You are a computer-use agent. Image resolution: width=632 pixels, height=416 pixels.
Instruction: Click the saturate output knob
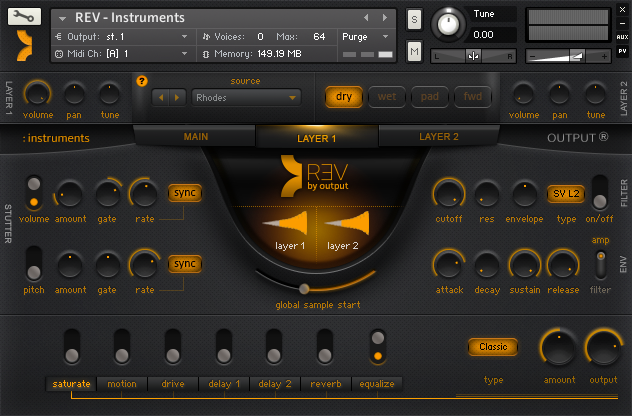click(603, 348)
